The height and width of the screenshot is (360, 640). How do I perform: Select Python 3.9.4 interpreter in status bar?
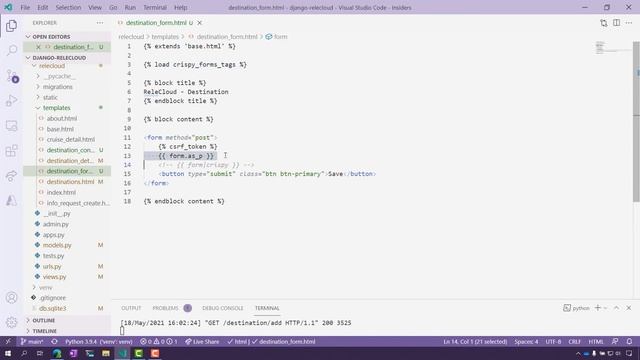[99, 341]
